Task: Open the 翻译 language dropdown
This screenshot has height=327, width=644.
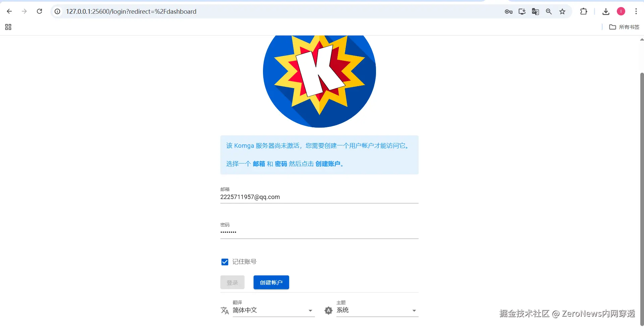Action: [274, 310]
